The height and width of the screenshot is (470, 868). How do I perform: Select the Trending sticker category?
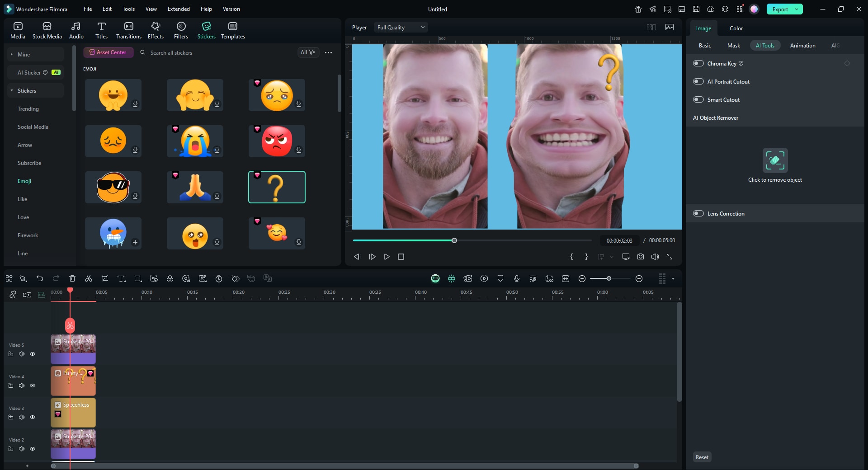click(28, 108)
